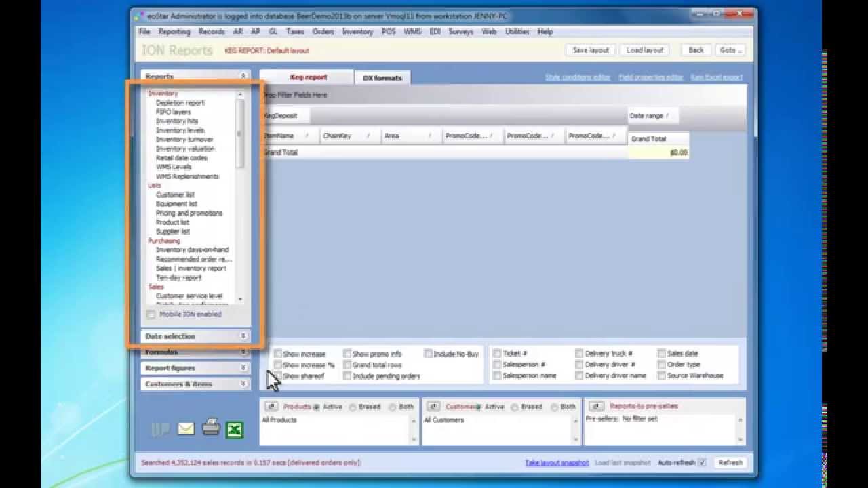Open the Inventory menu
The image size is (868, 488).
coord(357,32)
